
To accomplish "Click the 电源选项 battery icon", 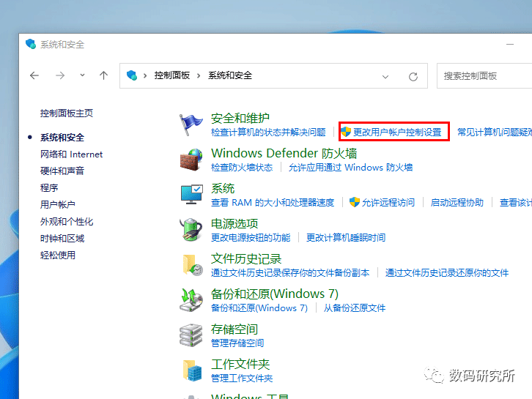I will (x=191, y=230).
